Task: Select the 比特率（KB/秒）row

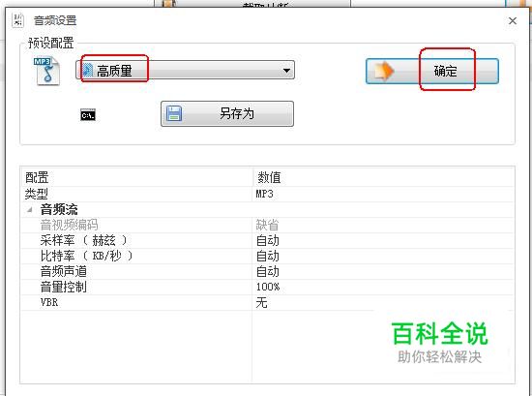Action: [x=267, y=256]
